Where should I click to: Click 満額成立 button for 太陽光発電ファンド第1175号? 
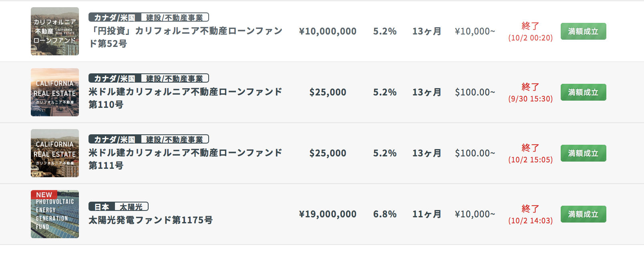point(583,214)
